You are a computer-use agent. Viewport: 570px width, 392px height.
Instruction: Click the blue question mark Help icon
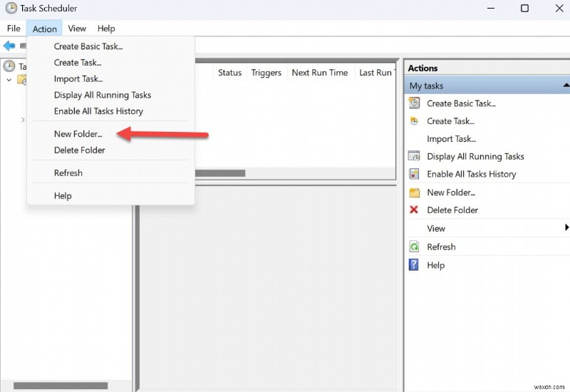(x=414, y=264)
